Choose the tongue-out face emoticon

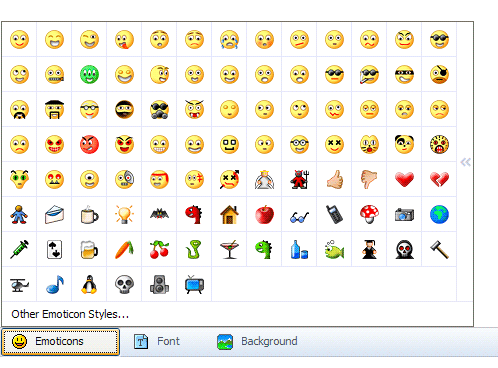[x=124, y=39]
